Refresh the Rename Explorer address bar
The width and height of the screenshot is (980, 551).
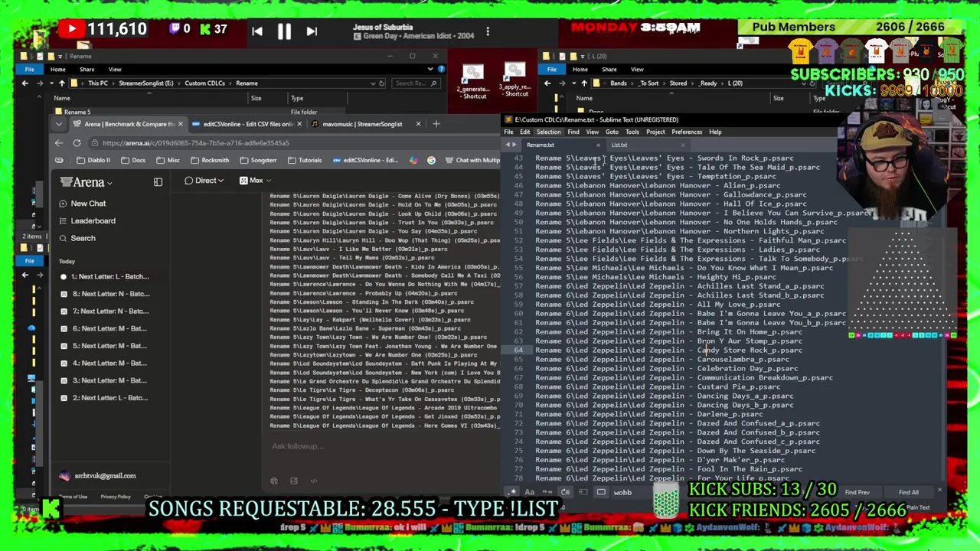(x=382, y=83)
